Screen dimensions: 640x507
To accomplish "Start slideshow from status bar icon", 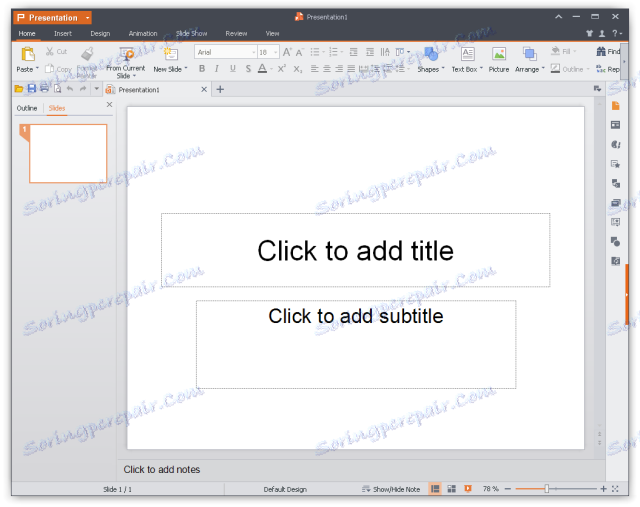I will [x=468, y=489].
